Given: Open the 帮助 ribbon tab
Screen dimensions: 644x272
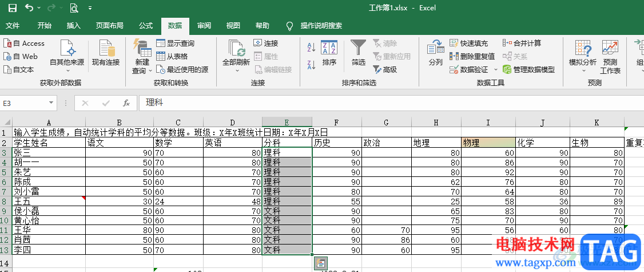Looking at the screenshot, I should click(263, 26).
